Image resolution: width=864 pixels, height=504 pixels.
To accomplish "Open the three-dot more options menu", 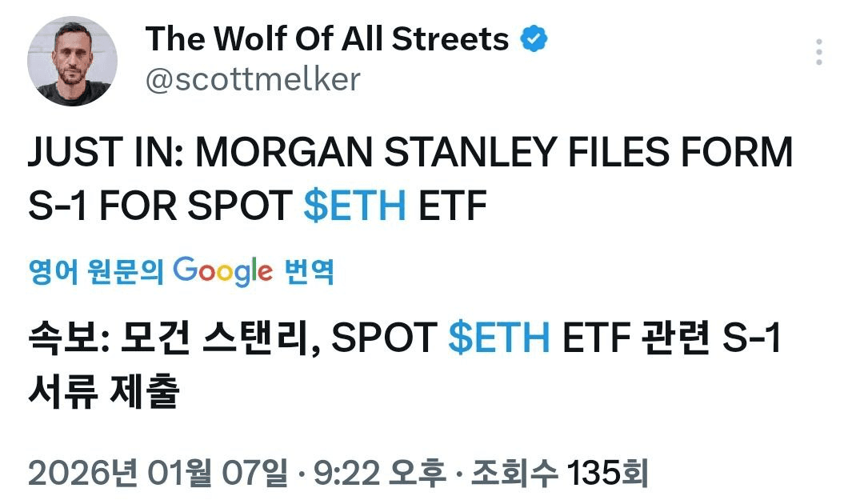I will (x=818, y=52).
